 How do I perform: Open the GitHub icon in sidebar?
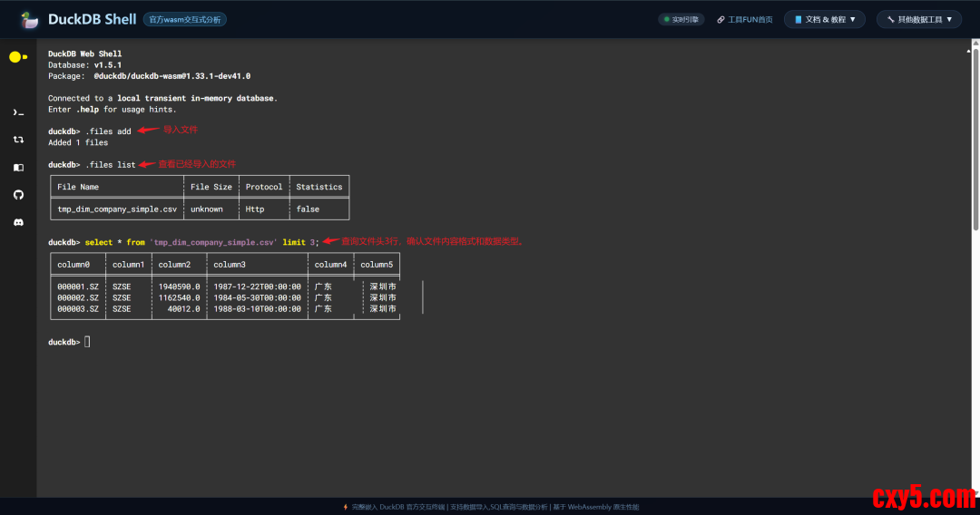tap(18, 195)
